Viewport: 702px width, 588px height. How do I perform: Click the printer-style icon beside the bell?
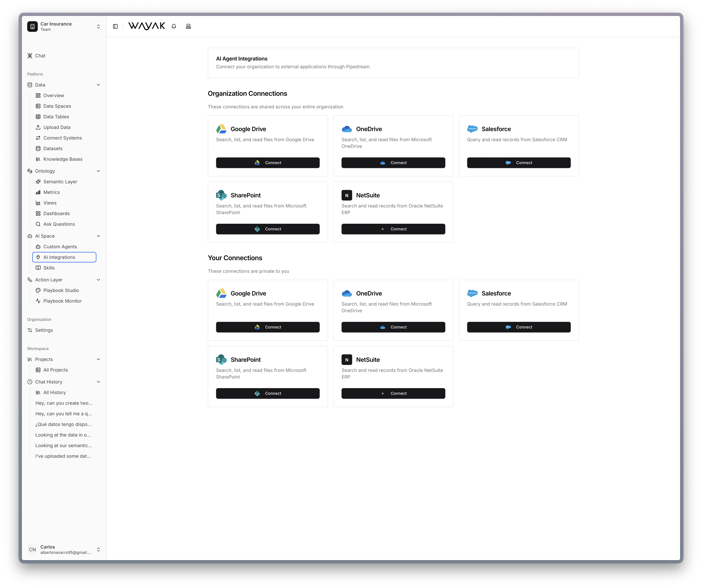tap(188, 26)
